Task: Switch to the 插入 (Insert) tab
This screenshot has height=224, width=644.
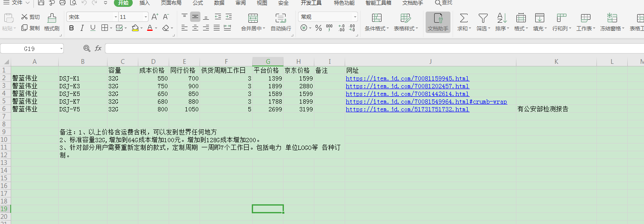Action: click(145, 3)
